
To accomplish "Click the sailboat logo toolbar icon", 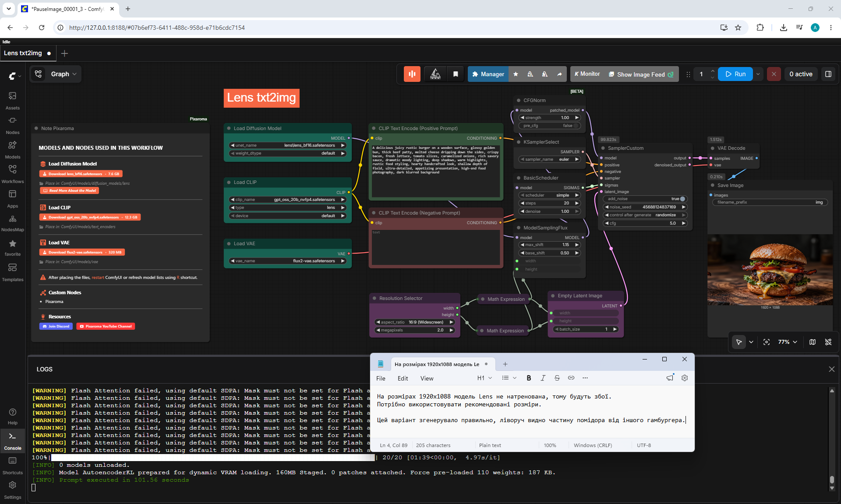I will [x=435, y=74].
